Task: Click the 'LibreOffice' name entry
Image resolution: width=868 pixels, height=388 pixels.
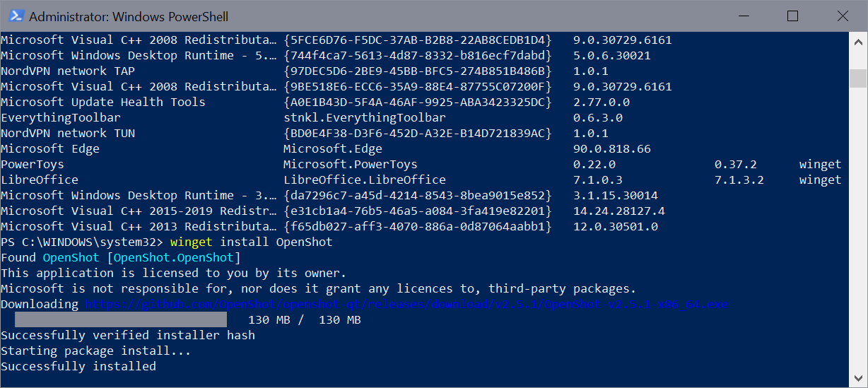Action: click(40, 180)
